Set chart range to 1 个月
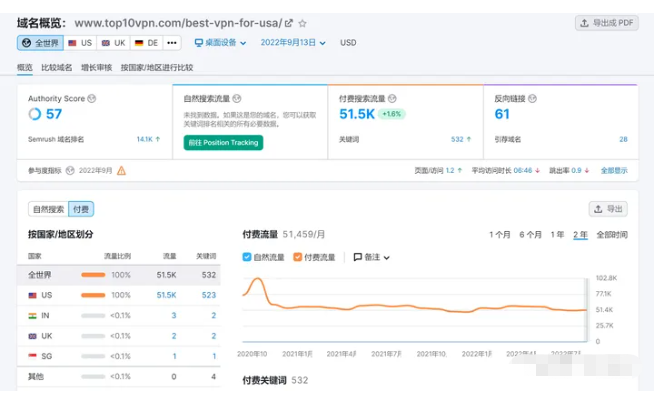661x396 pixels. pyautogui.click(x=500, y=235)
